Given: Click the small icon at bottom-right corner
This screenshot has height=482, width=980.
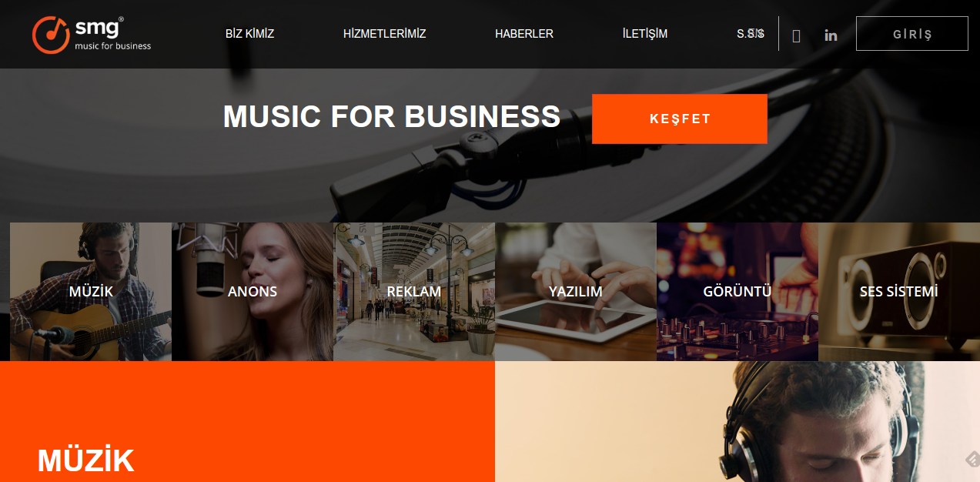Looking at the screenshot, I should pos(972,460).
